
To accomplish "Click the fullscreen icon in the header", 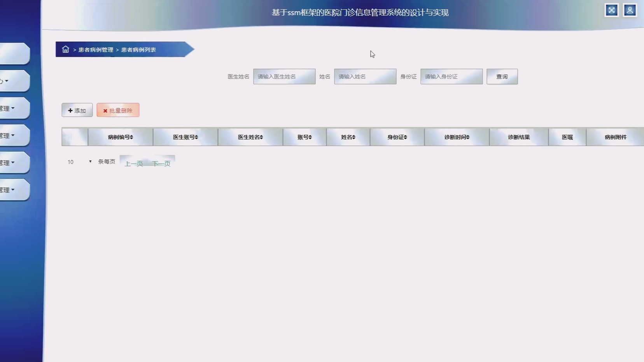I will coord(611,10).
